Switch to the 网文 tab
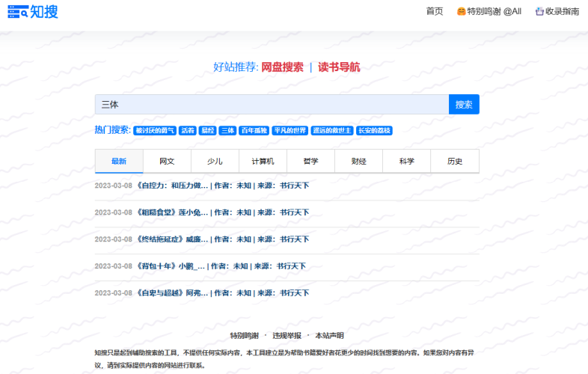This screenshot has height=374, width=588. [167, 162]
